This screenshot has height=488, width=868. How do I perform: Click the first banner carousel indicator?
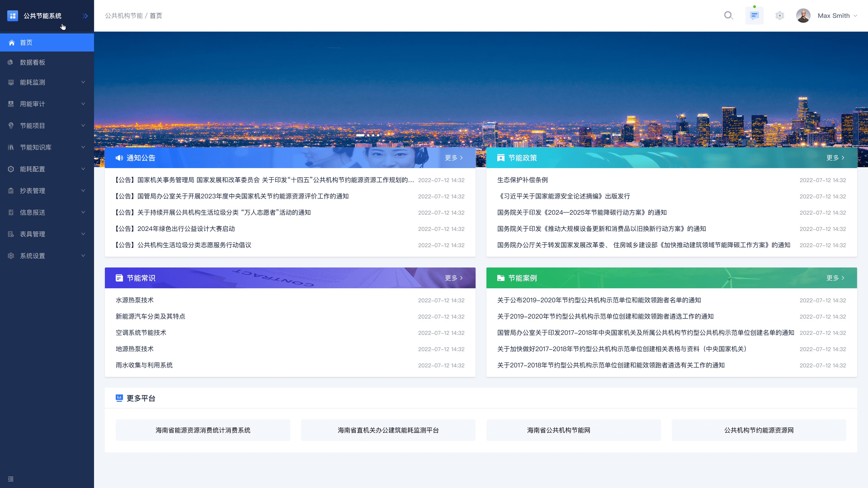click(360, 135)
